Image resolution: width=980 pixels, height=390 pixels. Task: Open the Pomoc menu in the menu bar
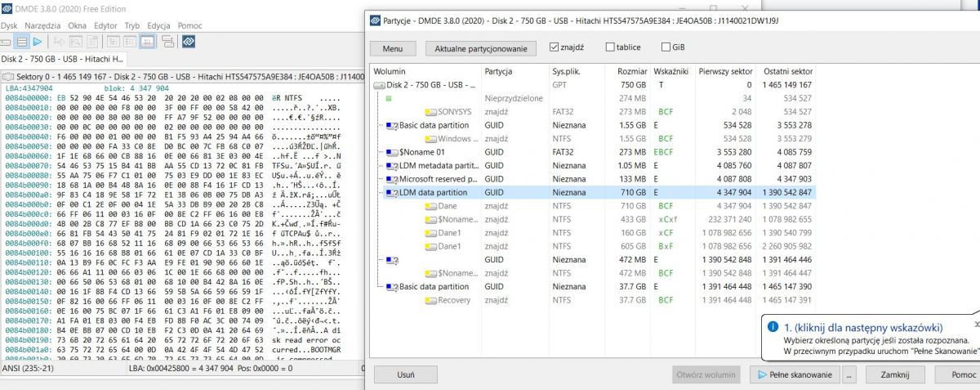point(190,26)
